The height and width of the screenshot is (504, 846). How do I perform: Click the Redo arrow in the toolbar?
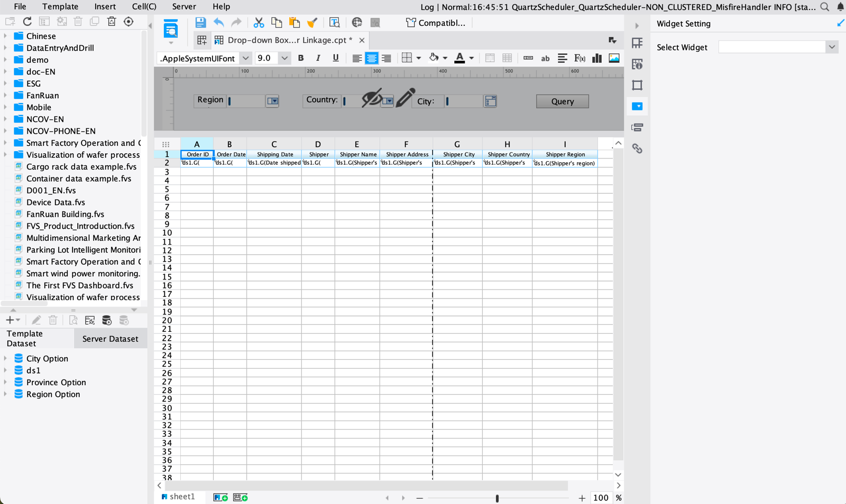(x=236, y=23)
